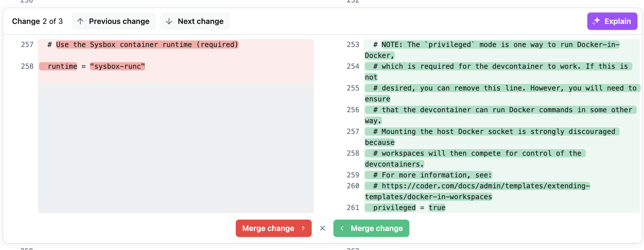Apply the green Merge change button
The image size is (644, 250).
(377, 228)
